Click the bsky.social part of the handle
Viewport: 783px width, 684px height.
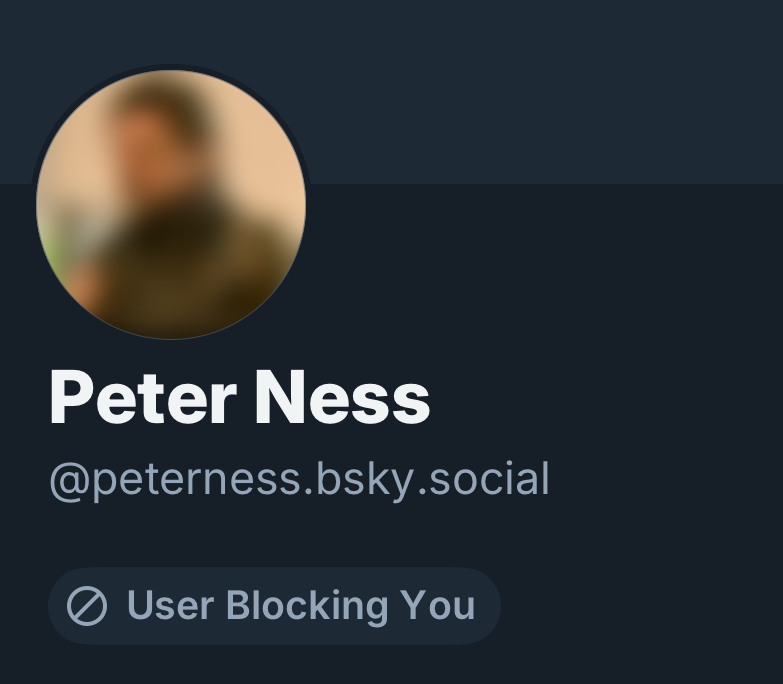[432, 479]
